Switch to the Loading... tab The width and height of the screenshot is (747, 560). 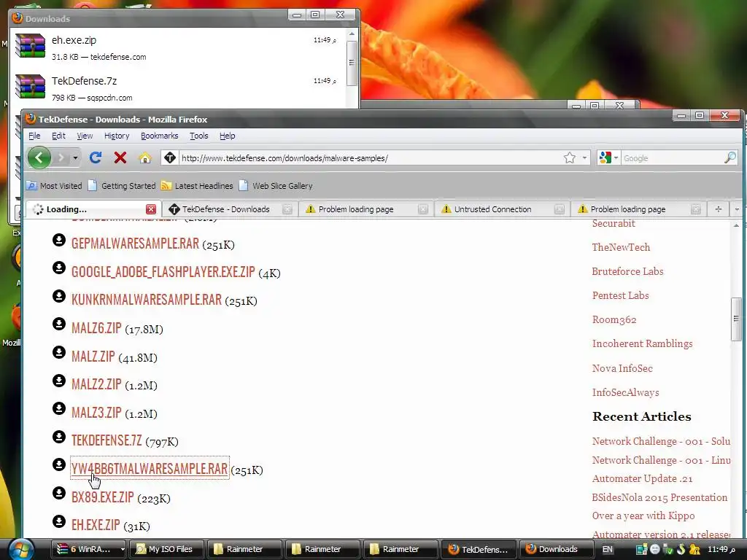click(x=91, y=209)
